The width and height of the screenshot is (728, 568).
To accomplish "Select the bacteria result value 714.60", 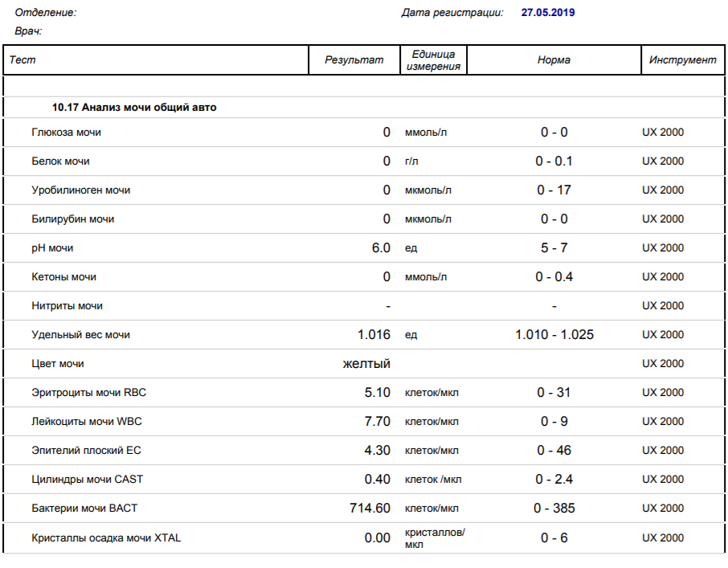I will click(370, 509).
